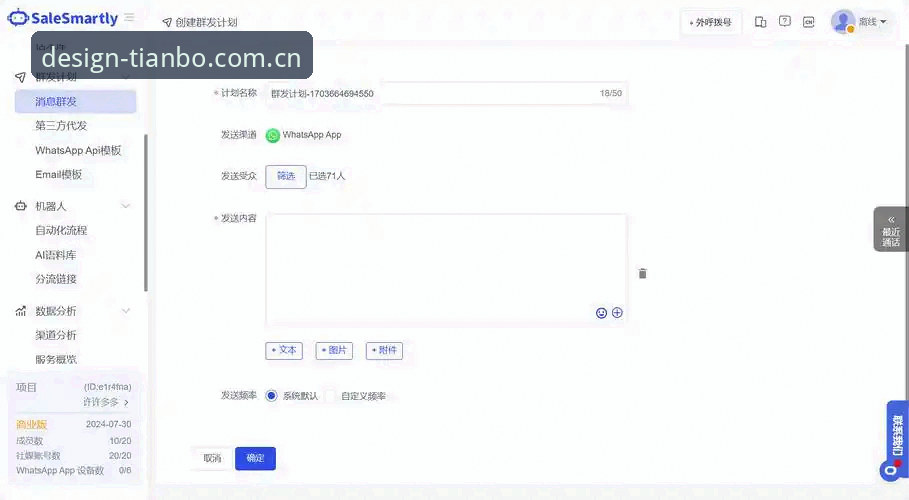
Task: Open 服务概览 in sidebar
Action: click(x=56, y=360)
